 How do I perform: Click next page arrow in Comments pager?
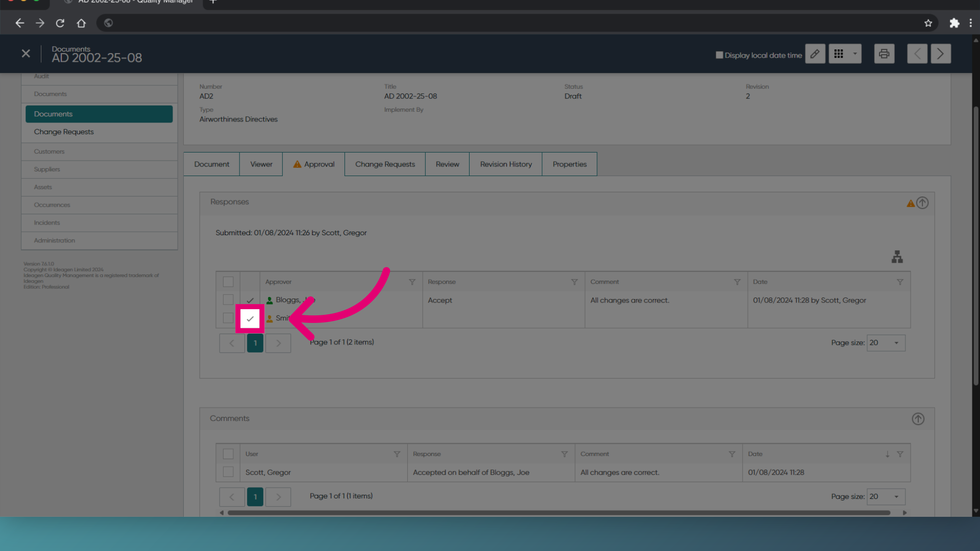[x=279, y=497]
